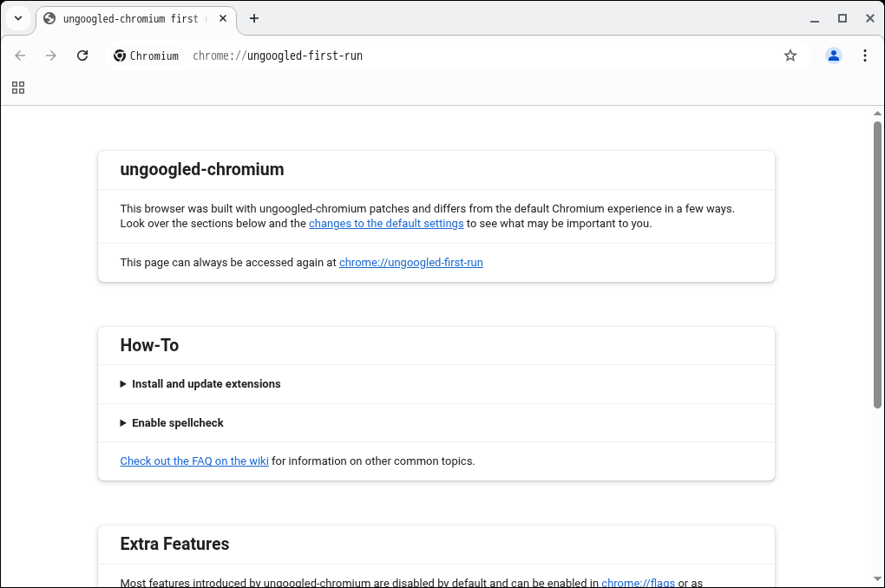Bookmark this page with the star icon
The height and width of the screenshot is (588, 885).
point(790,56)
